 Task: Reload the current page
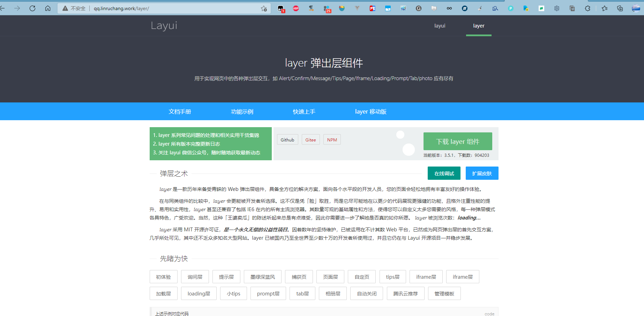(32, 8)
